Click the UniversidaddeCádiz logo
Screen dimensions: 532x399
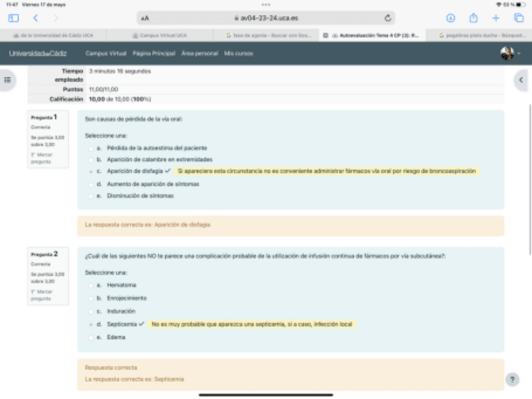click(x=38, y=53)
